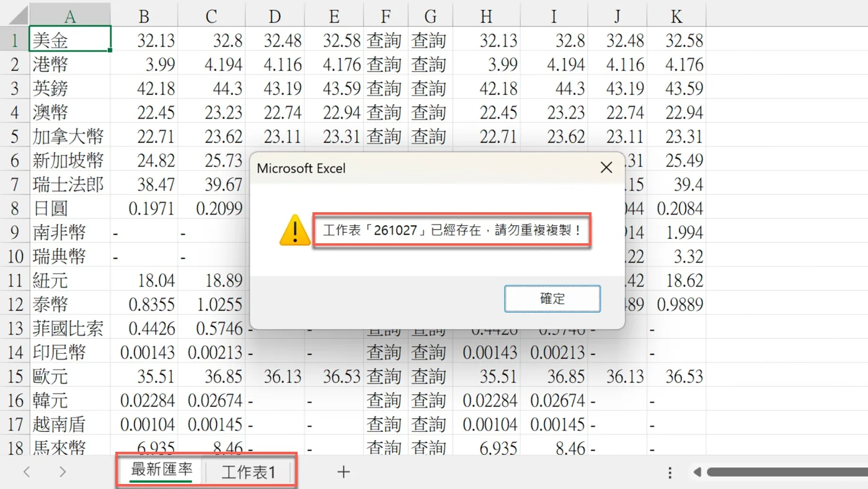
Task: Select column A header
Action: point(70,16)
